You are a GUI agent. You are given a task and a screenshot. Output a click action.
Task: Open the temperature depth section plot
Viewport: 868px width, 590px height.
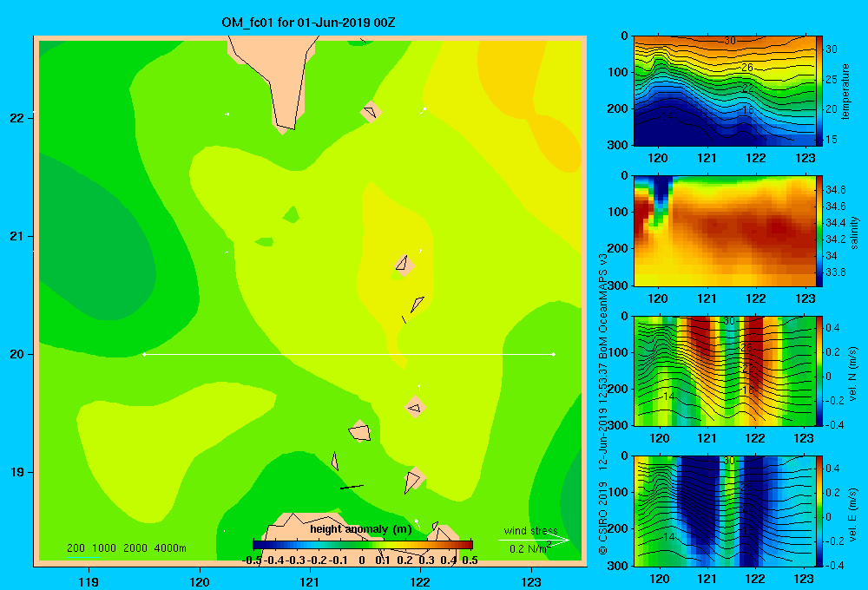pyautogui.click(x=725, y=91)
